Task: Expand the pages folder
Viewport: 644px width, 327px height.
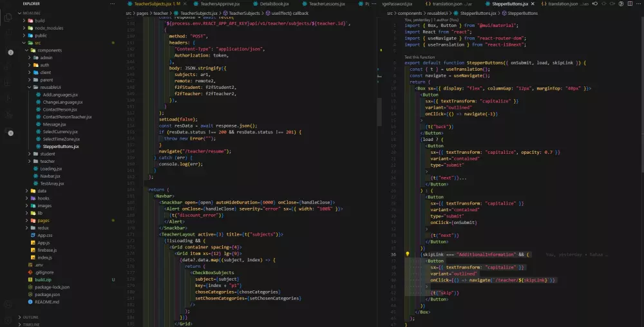Action: click(x=26, y=220)
